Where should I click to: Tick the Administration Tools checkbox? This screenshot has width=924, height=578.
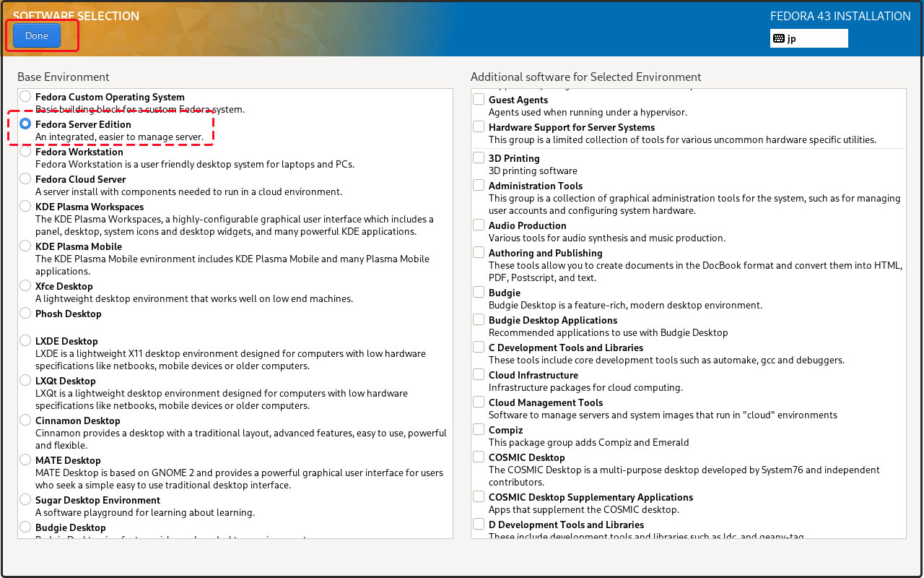(479, 186)
